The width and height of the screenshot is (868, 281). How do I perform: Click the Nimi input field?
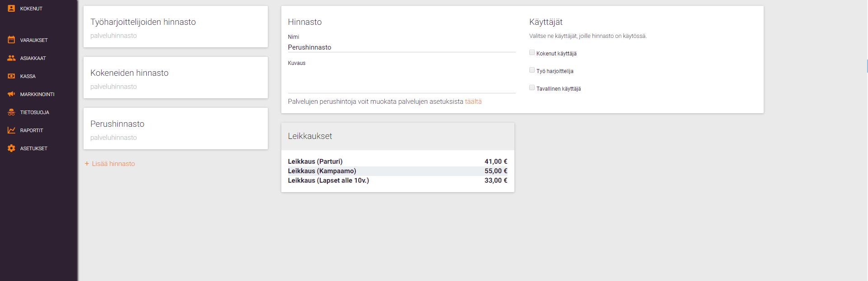pyautogui.click(x=401, y=47)
